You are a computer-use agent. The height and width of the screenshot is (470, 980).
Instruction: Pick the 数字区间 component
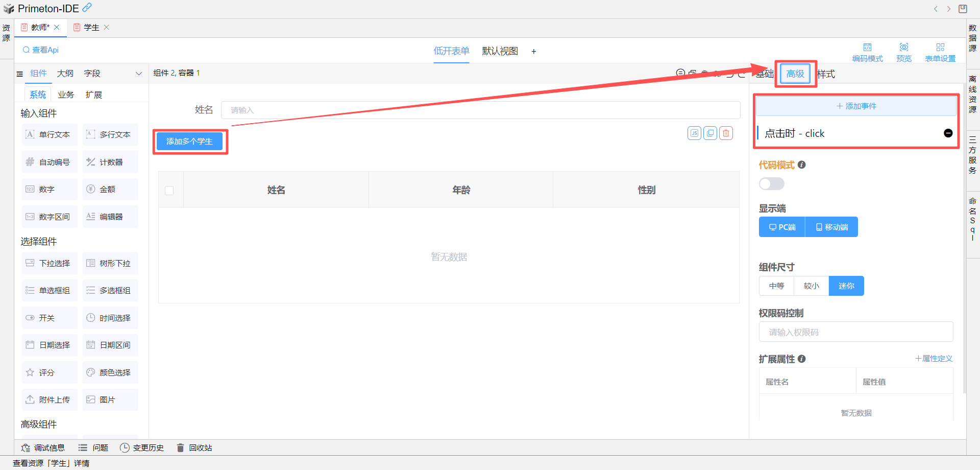click(50, 217)
